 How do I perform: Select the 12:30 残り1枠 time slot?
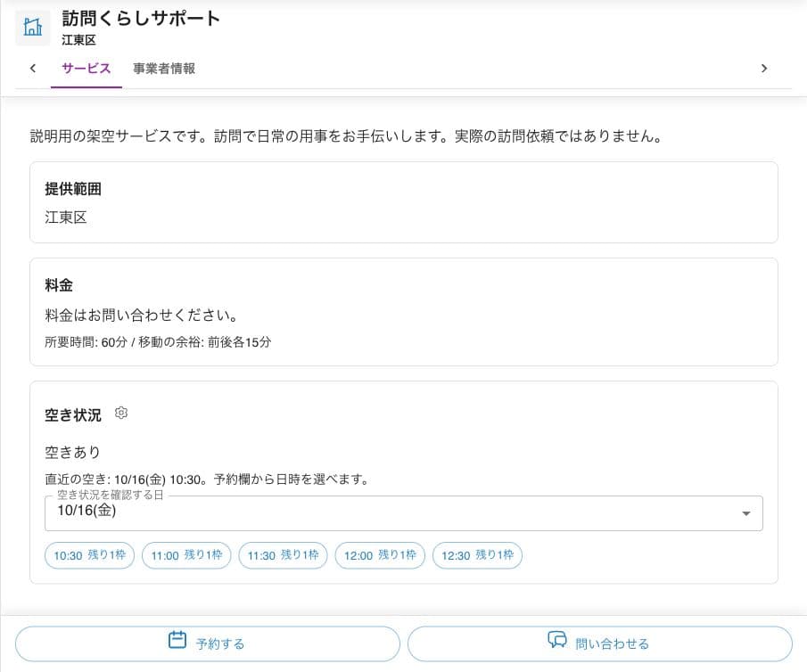point(477,555)
